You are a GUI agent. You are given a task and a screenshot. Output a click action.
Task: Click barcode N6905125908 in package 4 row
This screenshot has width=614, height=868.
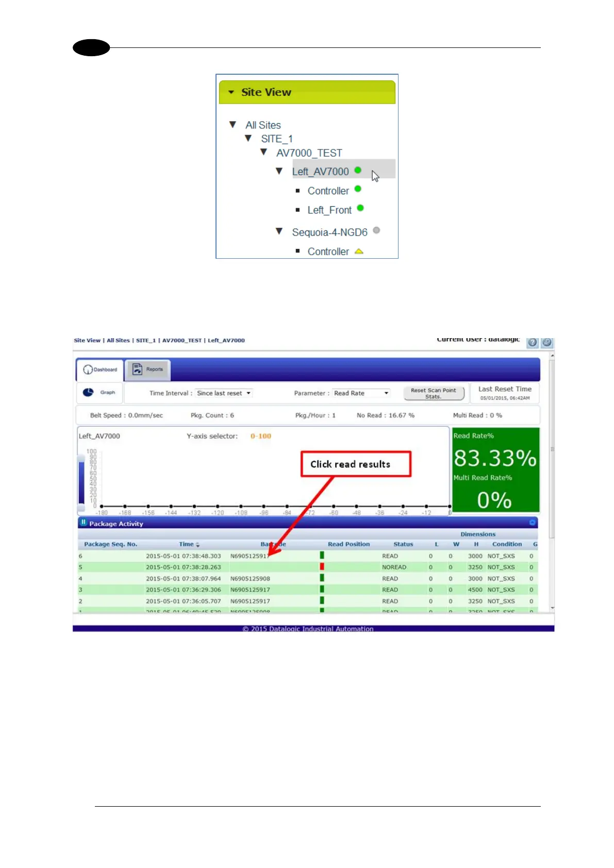250,579
